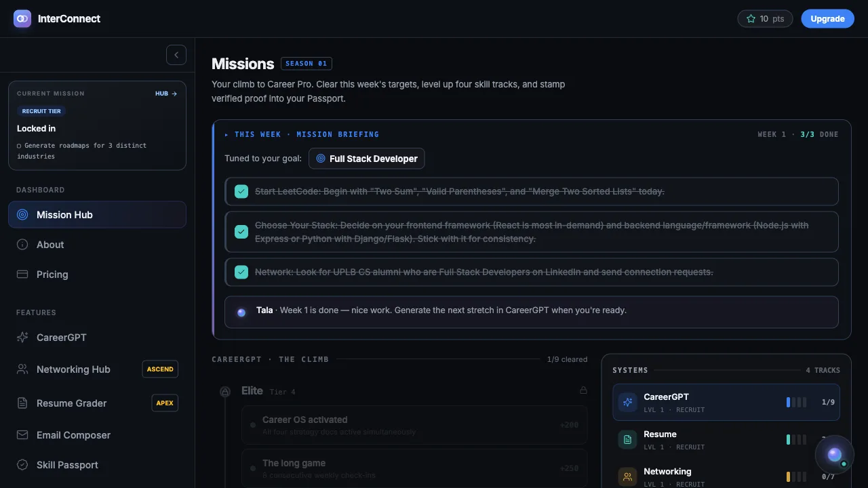Image resolution: width=868 pixels, height=488 pixels.
Task: Click the WEEK 1 · 3/3 DONE status
Action: pyautogui.click(x=798, y=134)
